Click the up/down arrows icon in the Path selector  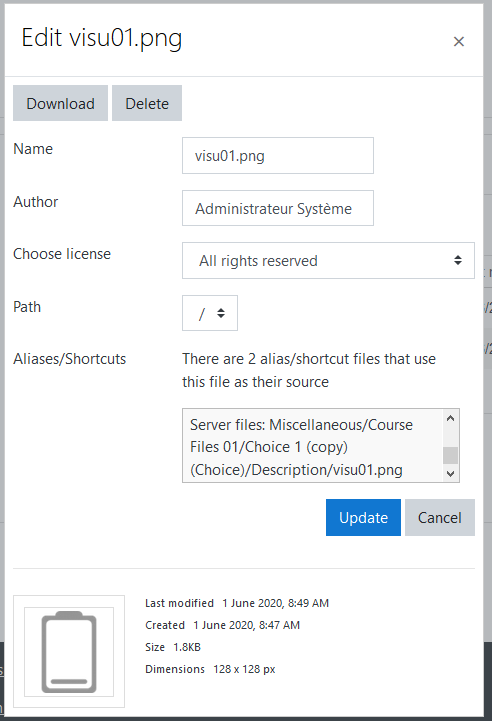pos(221,313)
